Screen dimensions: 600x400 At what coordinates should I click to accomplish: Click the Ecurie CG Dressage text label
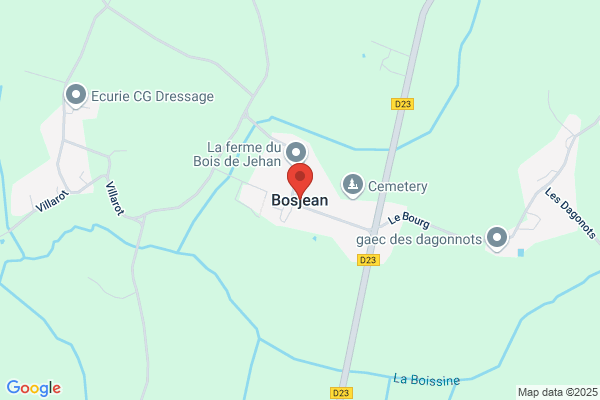coord(152,96)
